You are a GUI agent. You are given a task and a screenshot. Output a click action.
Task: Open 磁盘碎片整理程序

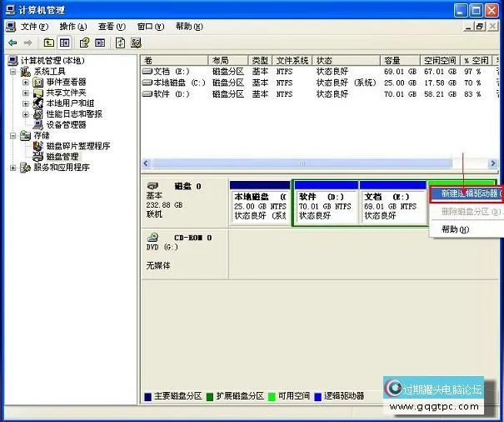pyautogui.click(x=78, y=146)
